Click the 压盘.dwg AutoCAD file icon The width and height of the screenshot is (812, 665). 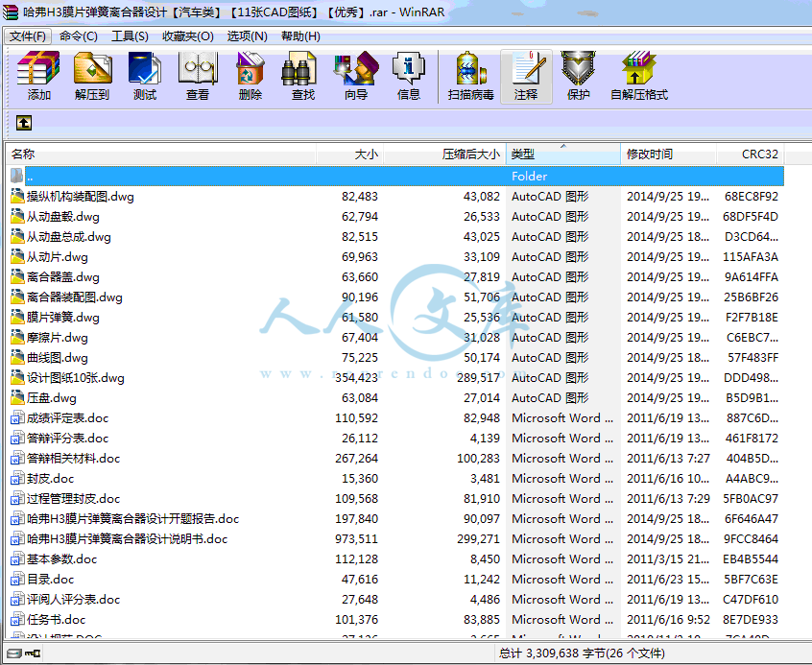point(17,398)
